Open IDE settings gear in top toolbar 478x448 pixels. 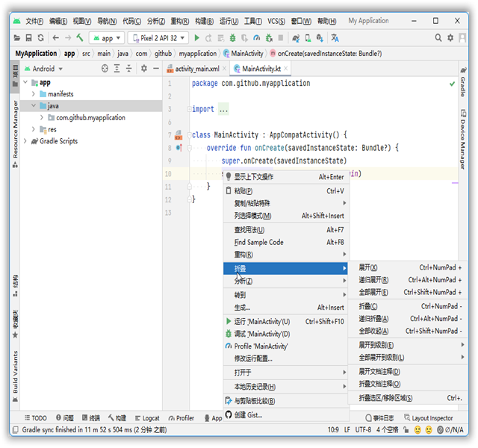click(450, 38)
